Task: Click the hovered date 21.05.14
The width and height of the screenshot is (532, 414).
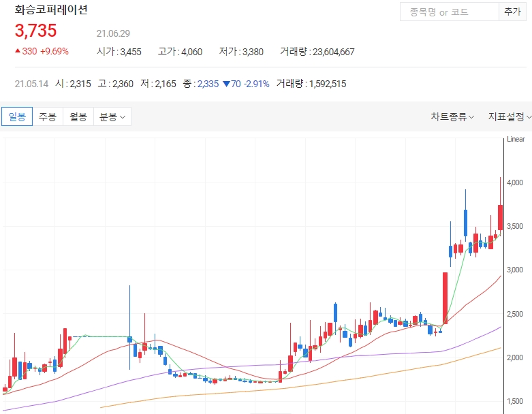Action: (31, 84)
